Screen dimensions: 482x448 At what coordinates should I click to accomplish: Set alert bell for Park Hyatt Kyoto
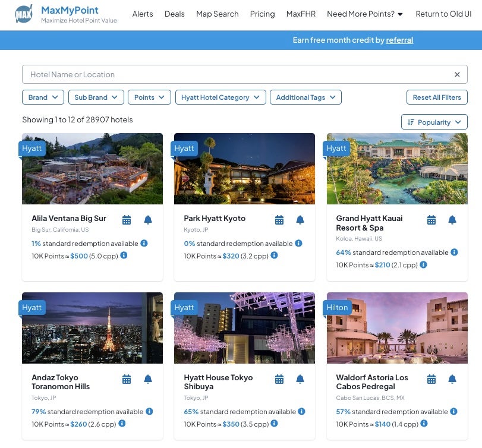tap(300, 220)
